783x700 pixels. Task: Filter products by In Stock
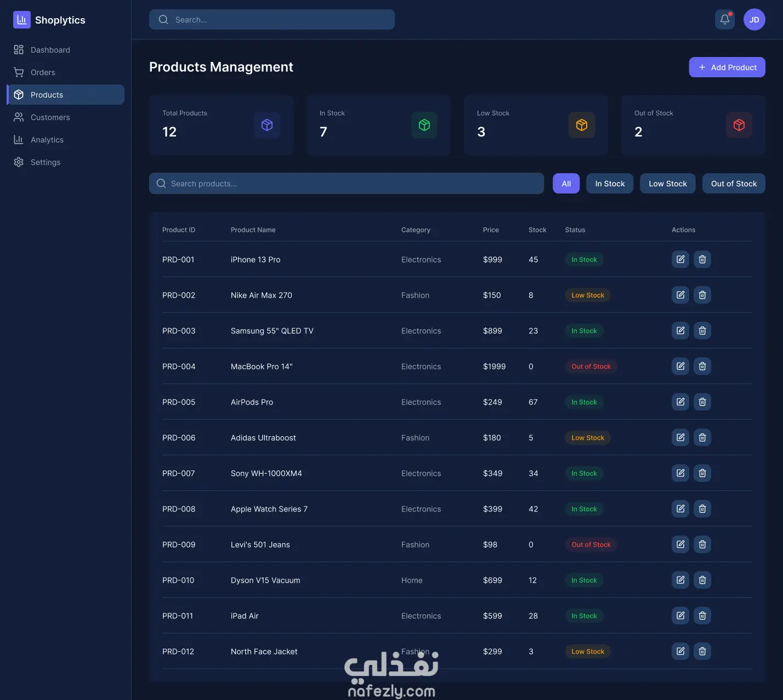click(610, 184)
